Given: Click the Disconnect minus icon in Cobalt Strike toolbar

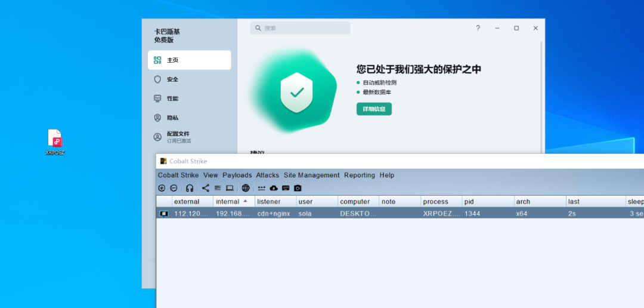Looking at the screenshot, I should [x=174, y=188].
